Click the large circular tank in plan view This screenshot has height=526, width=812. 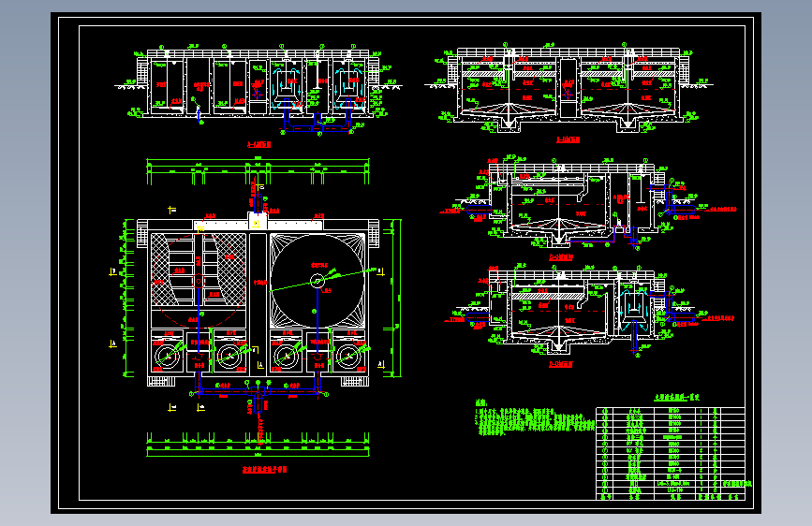click(317, 281)
